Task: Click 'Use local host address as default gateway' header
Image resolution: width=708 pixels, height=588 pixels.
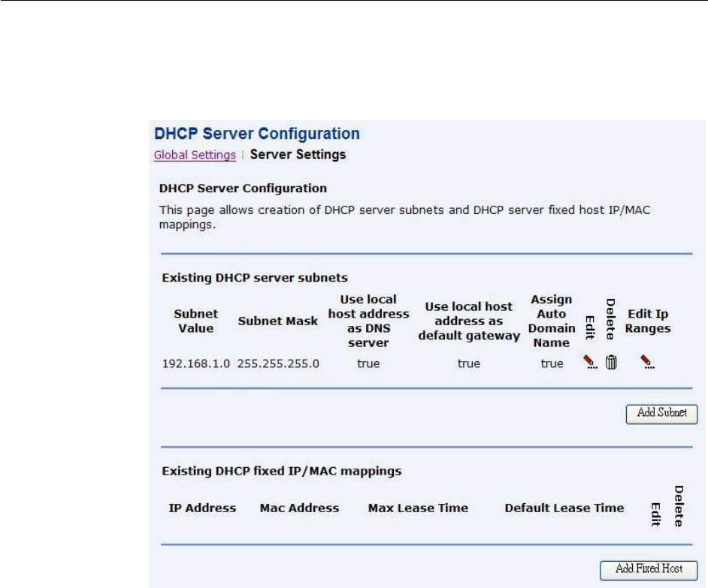Action: coord(469,321)
